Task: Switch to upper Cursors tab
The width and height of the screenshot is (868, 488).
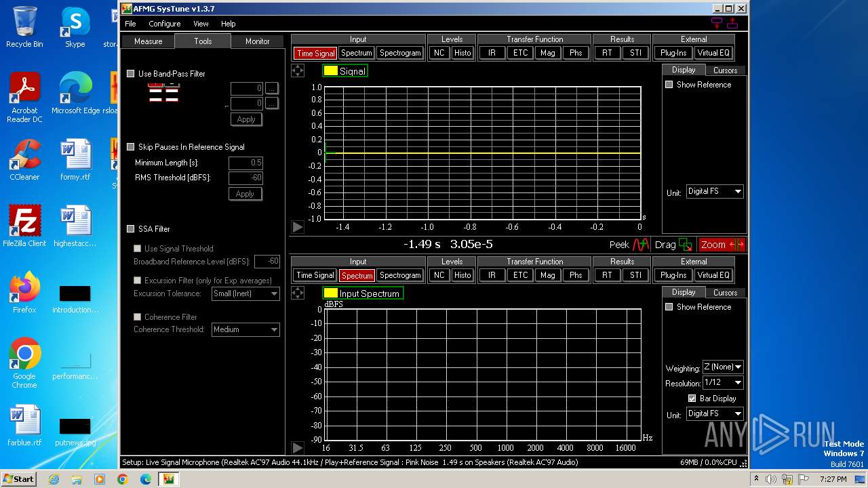Action: pos(725,70)
